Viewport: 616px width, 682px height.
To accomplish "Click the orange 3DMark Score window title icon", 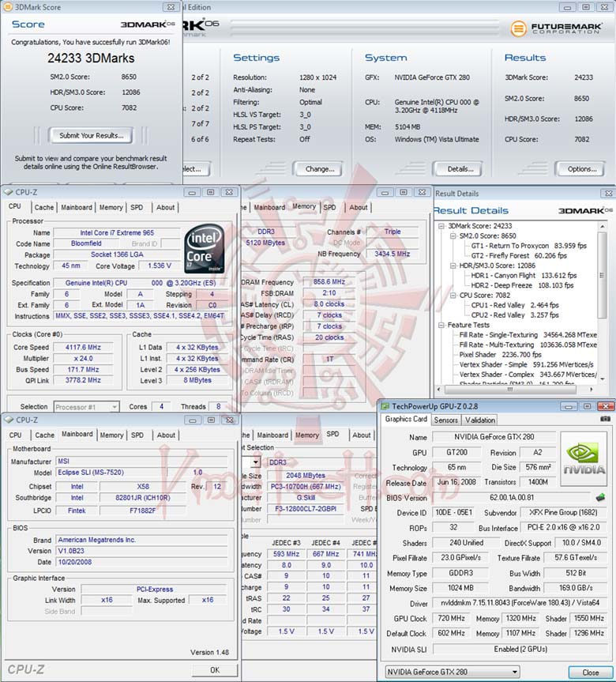I will click(7, 7).
